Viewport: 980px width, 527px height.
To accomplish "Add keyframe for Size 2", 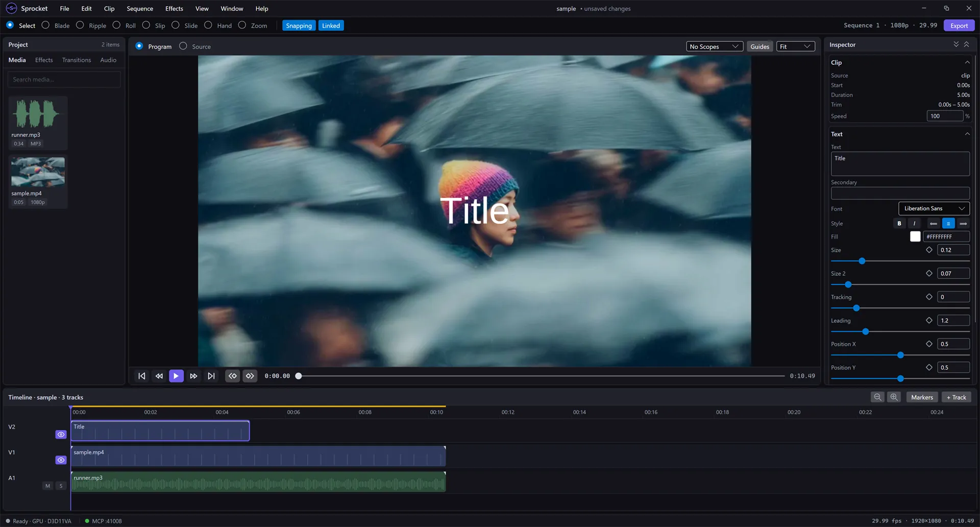I will pyautogui.click(x=929, y=273).
